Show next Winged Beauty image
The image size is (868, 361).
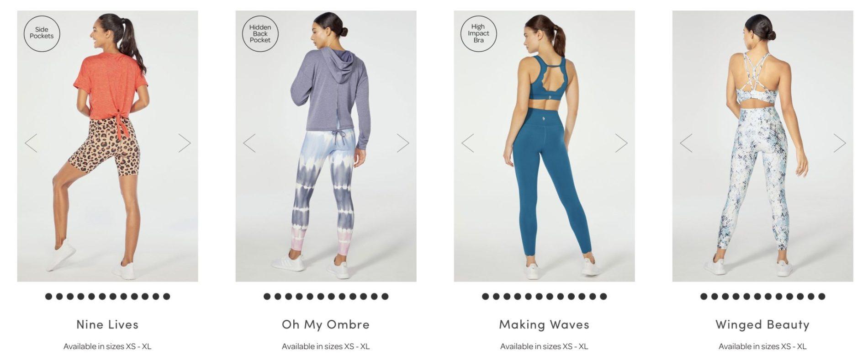[840, 143]
